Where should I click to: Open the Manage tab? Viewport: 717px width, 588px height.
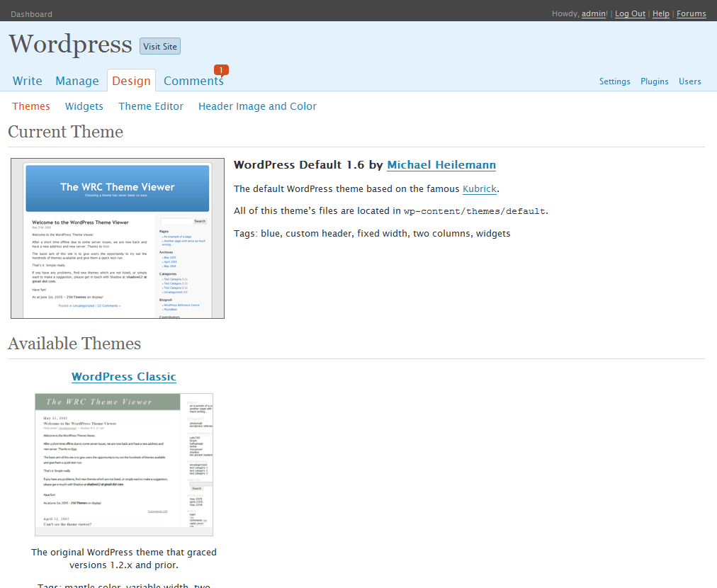tap(77, 81)
